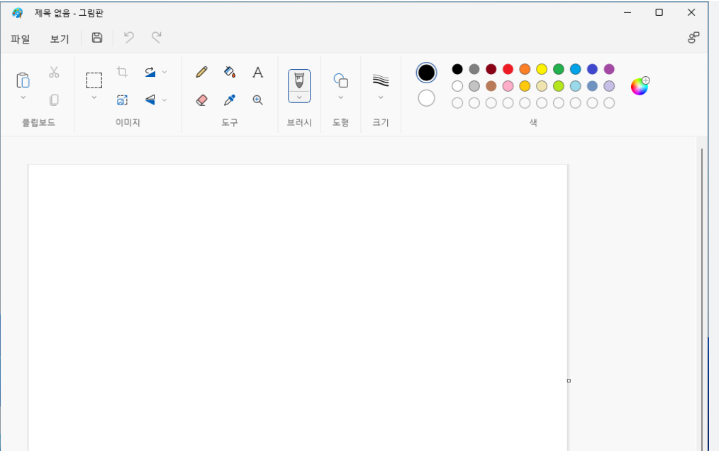Click the Paste clipboard icon
Viewport: 719px width, 451px height.
coord(23,80)
